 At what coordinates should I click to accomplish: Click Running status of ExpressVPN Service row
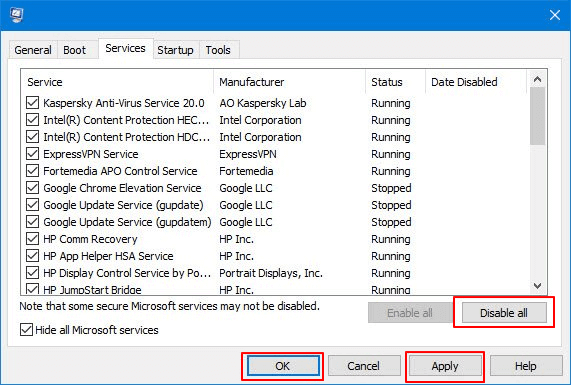pos(391,154)
